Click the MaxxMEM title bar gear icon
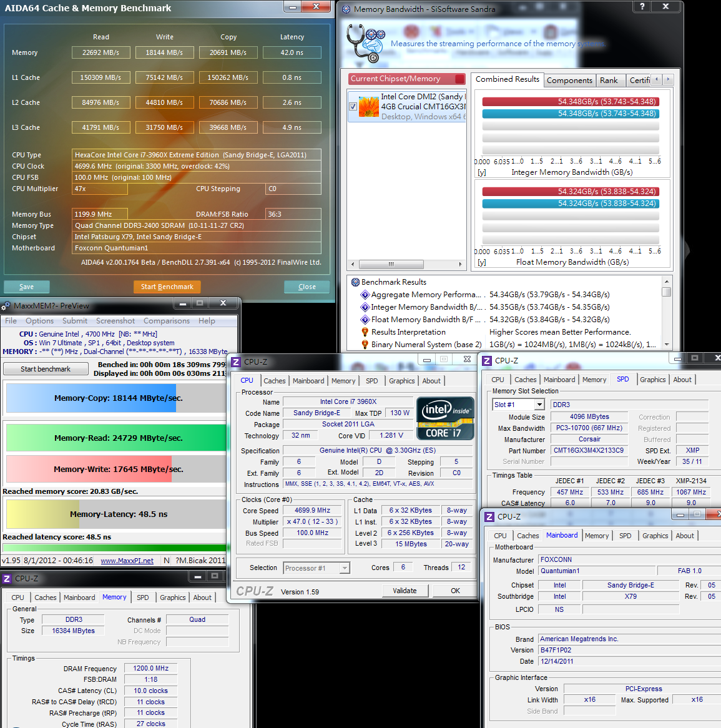This screenshot has width=721, height=728. coord(6,306)
